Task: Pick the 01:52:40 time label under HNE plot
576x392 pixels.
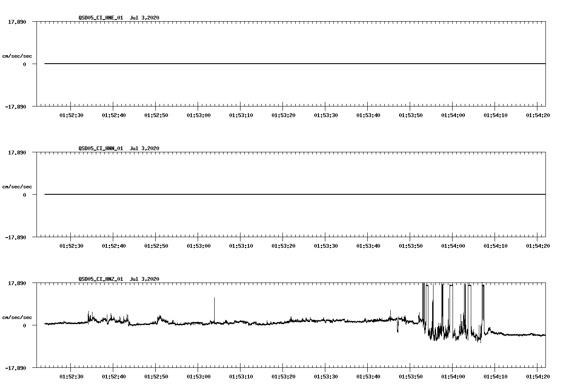Action: [x=114, y=115]
